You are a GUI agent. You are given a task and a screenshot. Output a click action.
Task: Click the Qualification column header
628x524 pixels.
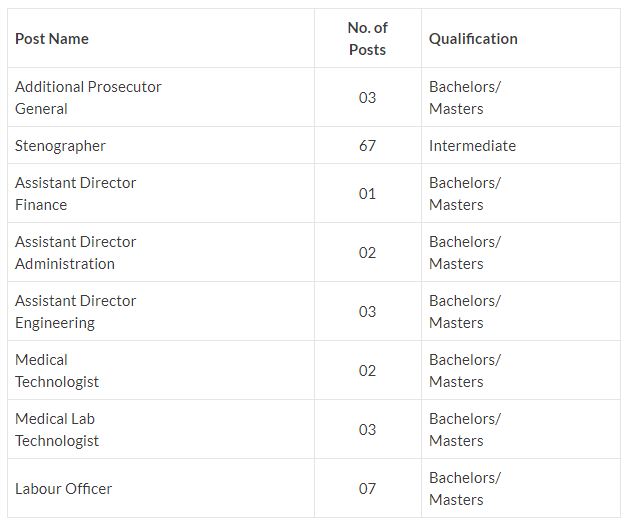[473, 39]
